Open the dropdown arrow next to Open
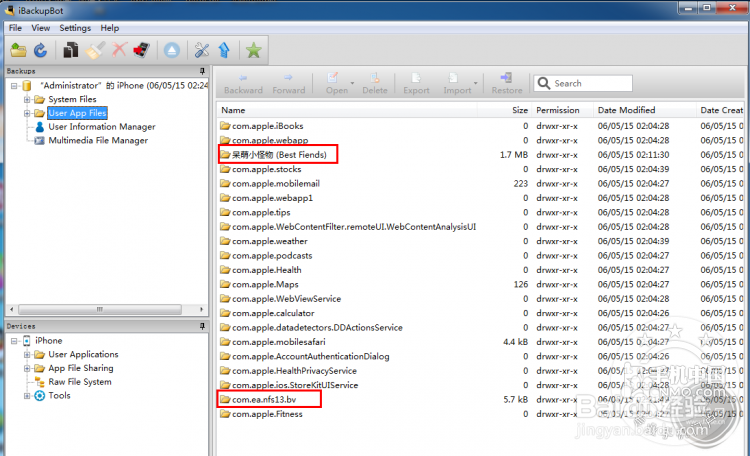 pyautogui.click(x=352, y=83)
